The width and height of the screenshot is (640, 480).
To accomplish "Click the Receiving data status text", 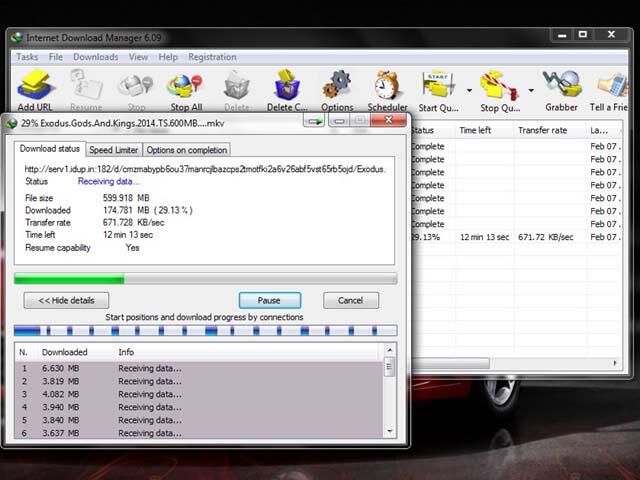I will pyautogui.click(x=109, y=181).
